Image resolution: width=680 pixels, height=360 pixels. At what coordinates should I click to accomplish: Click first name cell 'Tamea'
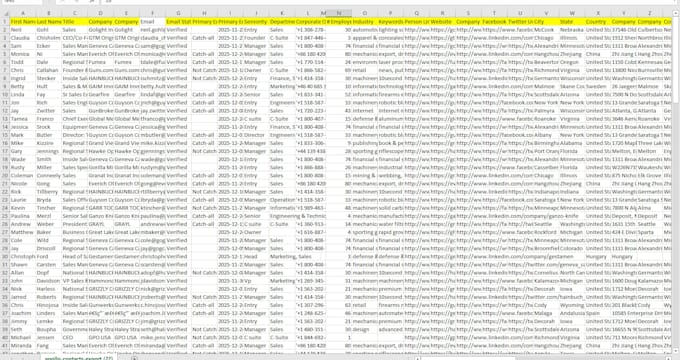tap(23, 119)
